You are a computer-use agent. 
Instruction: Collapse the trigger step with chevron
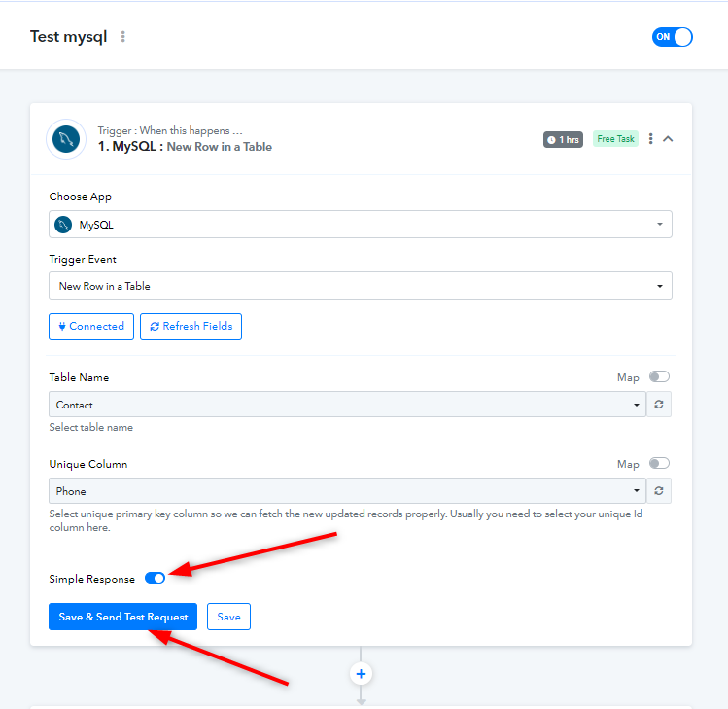coord(668,138)
